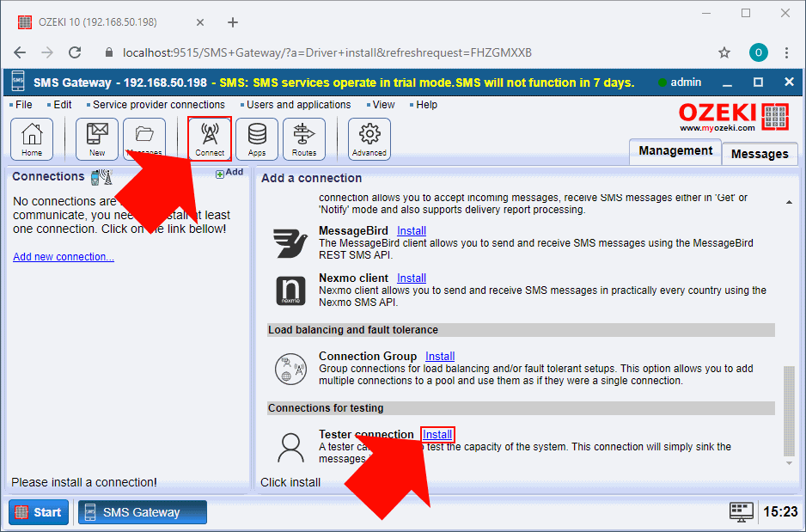
Task: Go back in browser history
Action: click(x=20, y=52)
